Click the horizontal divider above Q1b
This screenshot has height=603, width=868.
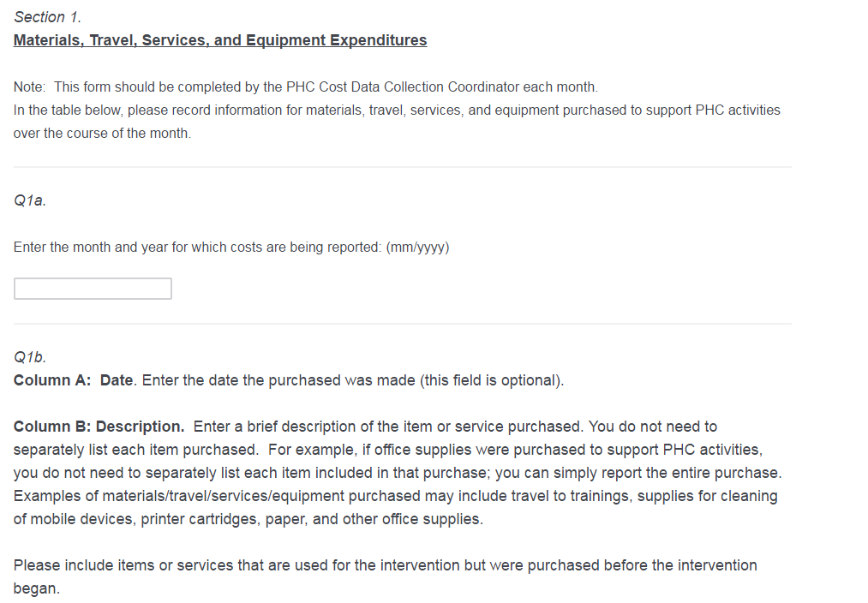coord(403,324)
